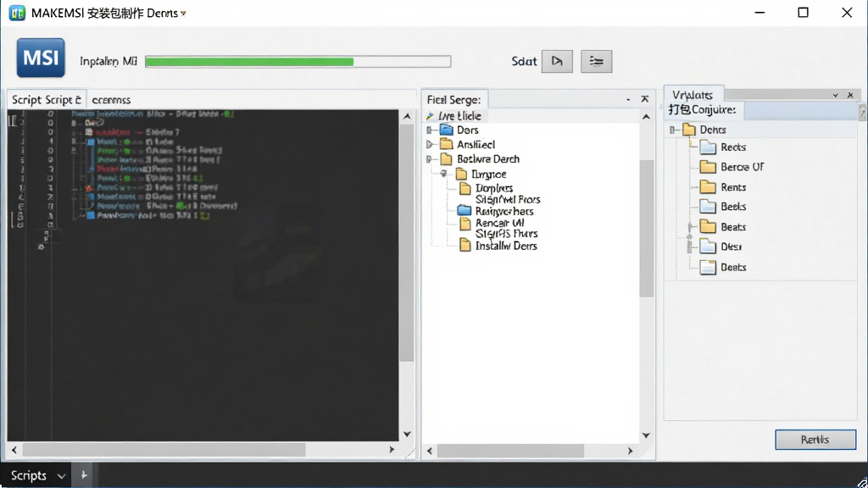
Task: Open the list options toolbar button
Action: (x=596, y=61)
